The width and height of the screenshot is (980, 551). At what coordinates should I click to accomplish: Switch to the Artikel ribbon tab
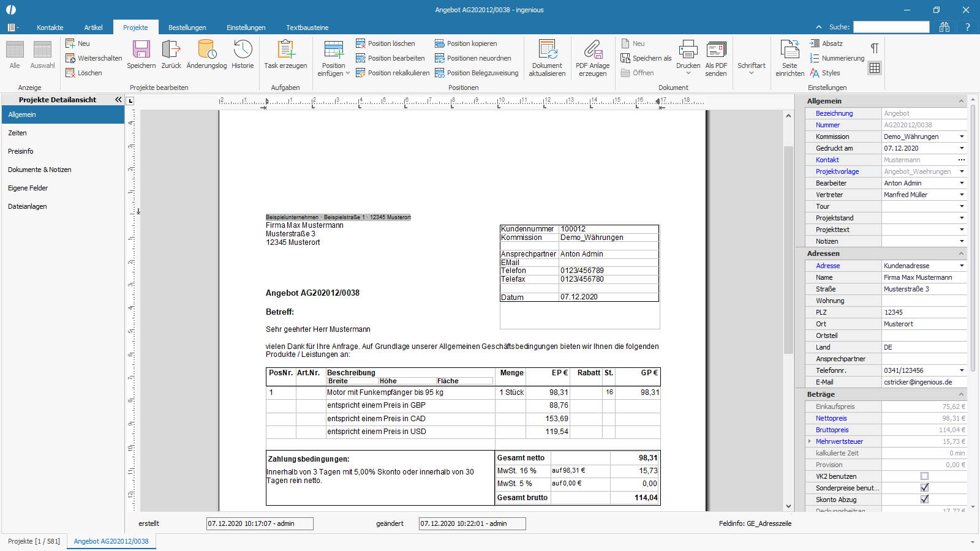click(x=93, y=28)
